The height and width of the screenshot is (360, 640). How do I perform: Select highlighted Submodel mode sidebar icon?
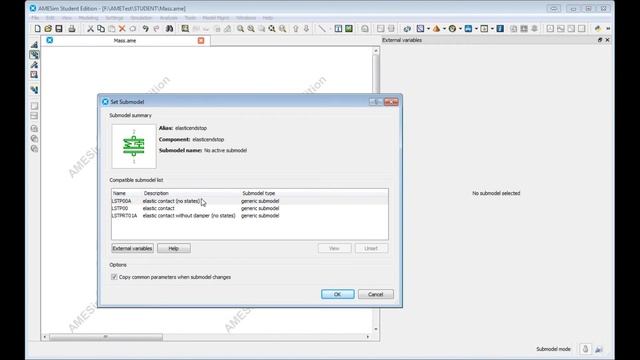pyautogui.click(x=34, y=55)
